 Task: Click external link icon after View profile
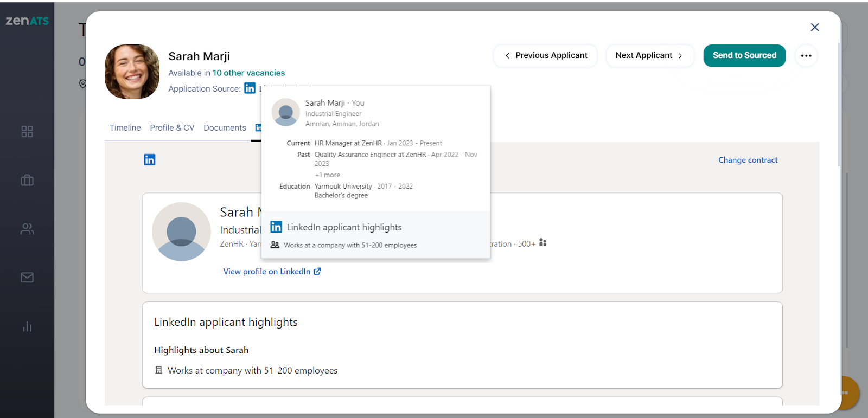317,271
